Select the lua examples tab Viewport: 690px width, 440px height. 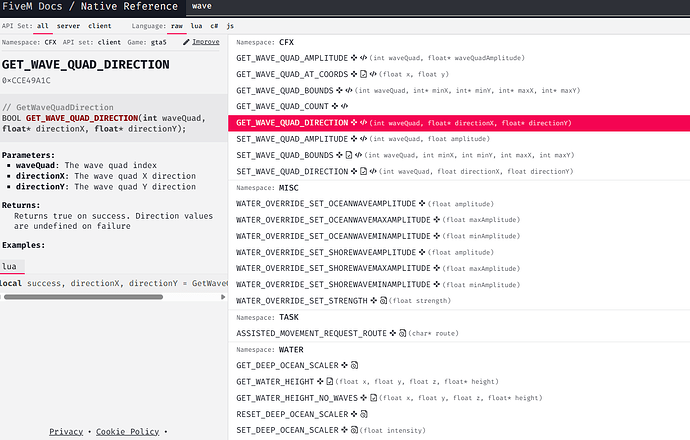pos(12,266)
